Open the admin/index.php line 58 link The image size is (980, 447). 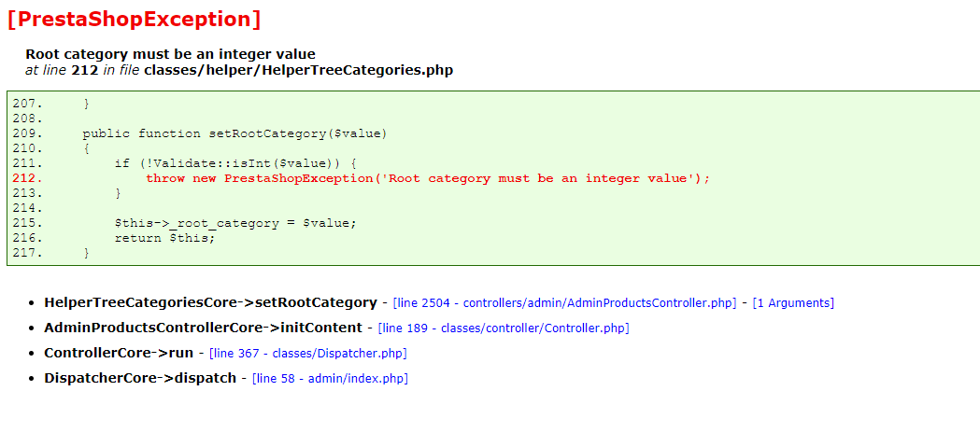coord(330,378)
